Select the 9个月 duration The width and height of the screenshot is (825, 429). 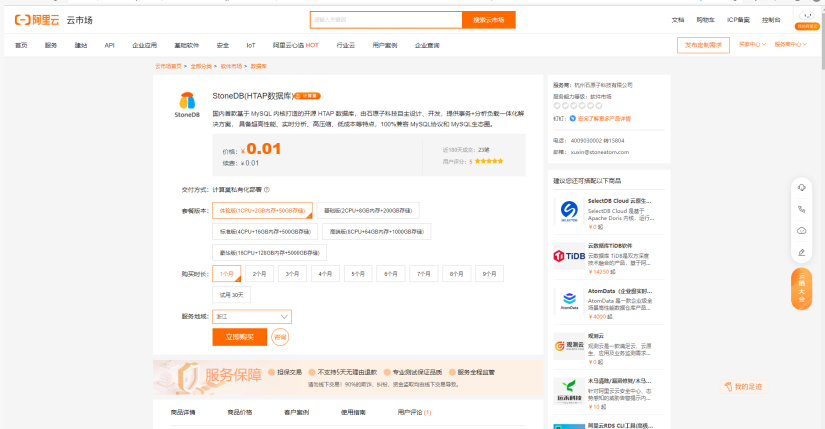[489, 274]
